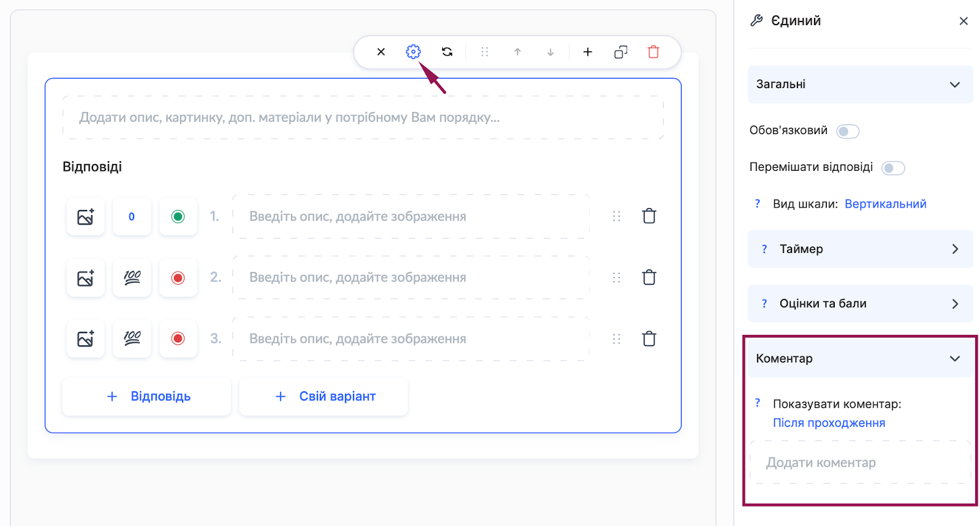Screen dimensions: 980x526
Task: Click the change question type refresh icon
Action: pos(447,52)
